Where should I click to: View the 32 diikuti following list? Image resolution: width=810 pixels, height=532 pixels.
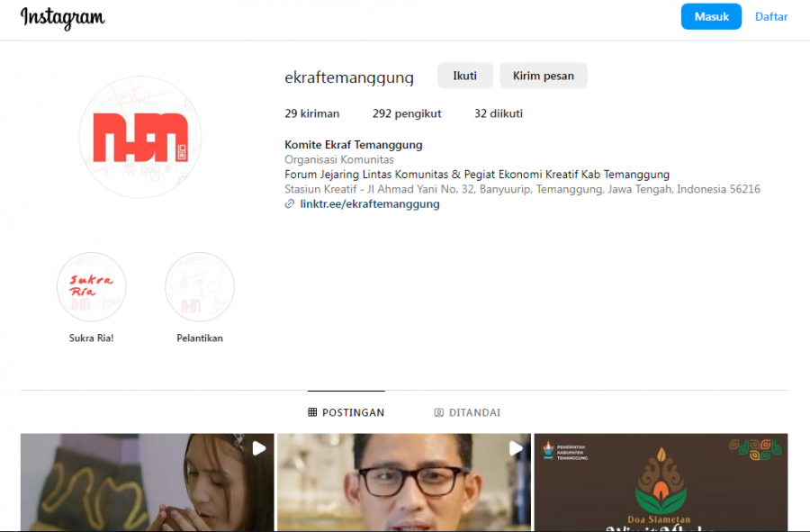click(x=499, y=113)
